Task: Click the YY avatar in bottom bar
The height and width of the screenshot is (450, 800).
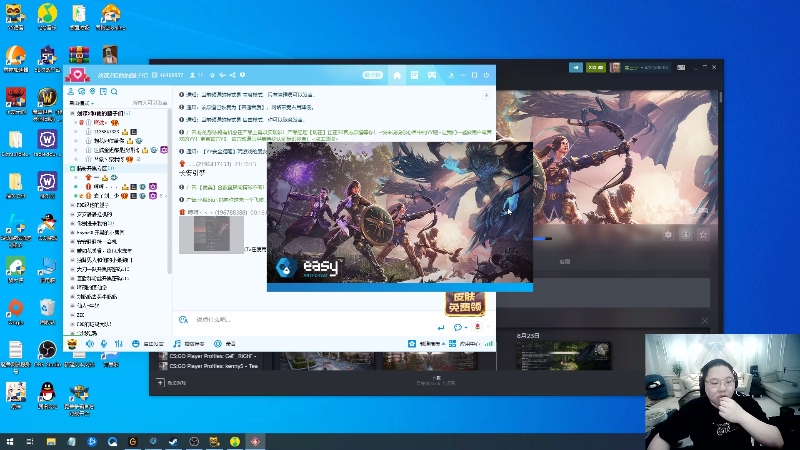Action: 72,344
